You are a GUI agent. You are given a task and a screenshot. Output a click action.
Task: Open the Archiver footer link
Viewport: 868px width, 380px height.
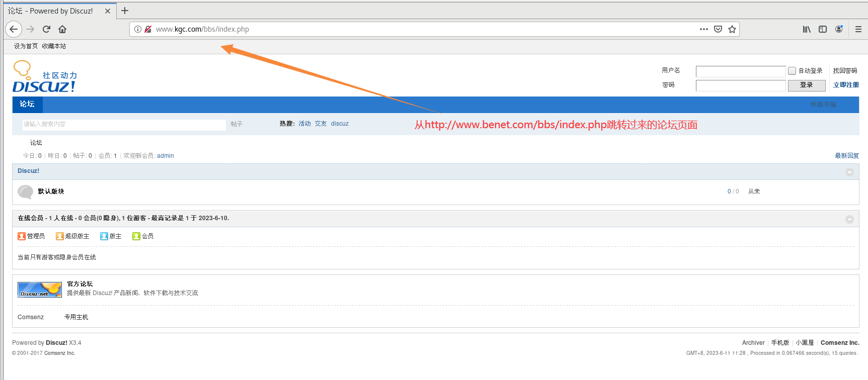[753, 343]
